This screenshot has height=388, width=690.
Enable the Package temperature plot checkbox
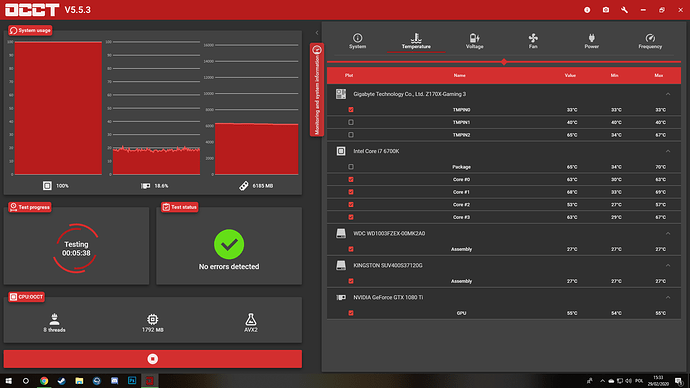click(x=351, y=167)
